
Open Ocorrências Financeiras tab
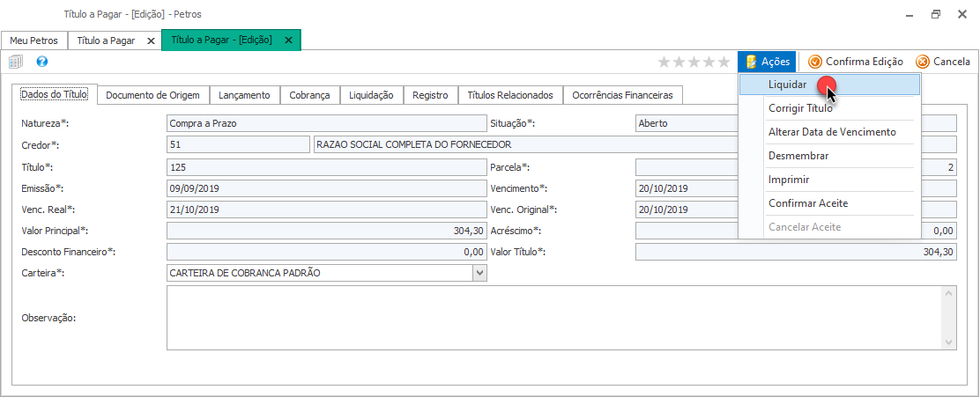pos(622,95)
